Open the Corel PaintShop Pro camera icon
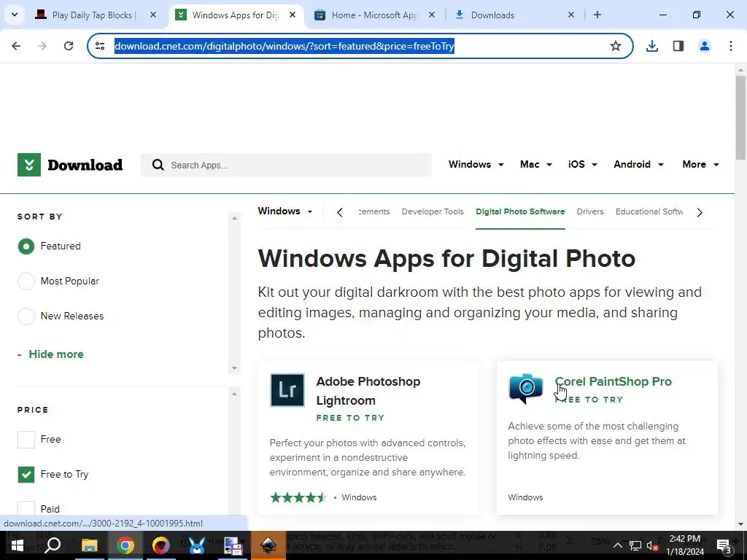 pos(525,389)
